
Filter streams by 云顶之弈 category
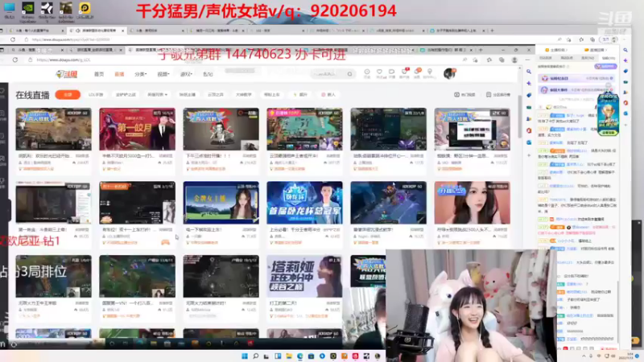pyautogui.click(x=215, y=95)
